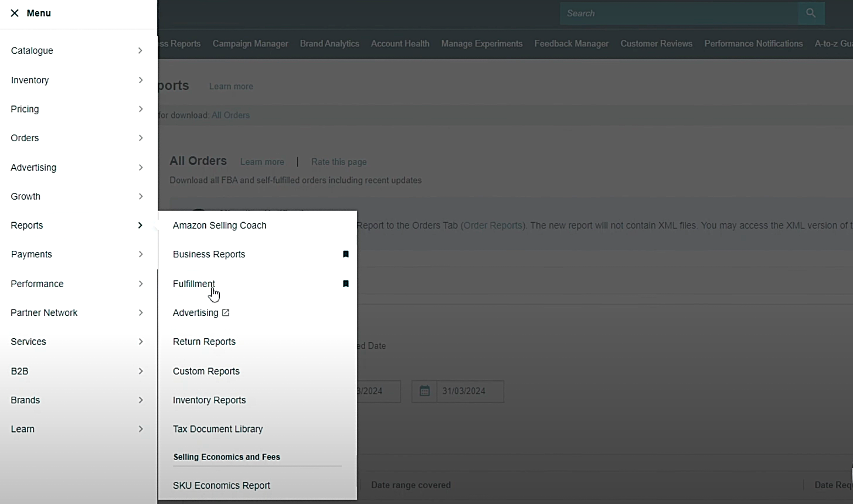Expand the B2B submenu chevron
853x504 pixels.
[x=140, y=371]
